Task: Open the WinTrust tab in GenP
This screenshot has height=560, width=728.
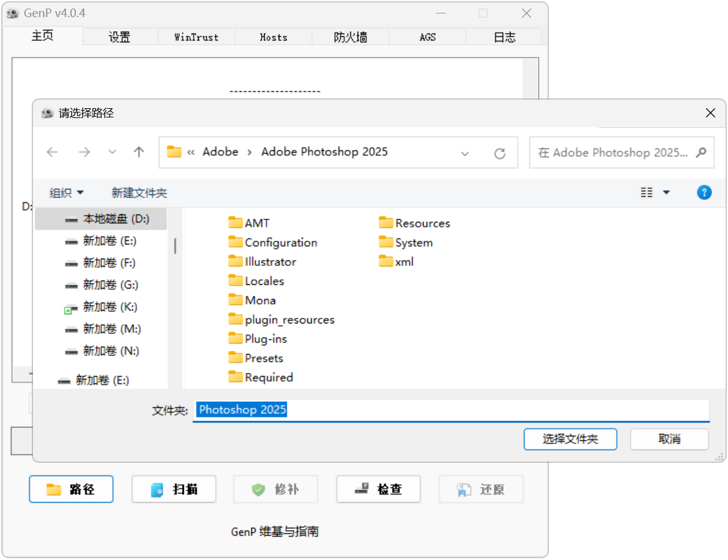Action: coord(196,37)
